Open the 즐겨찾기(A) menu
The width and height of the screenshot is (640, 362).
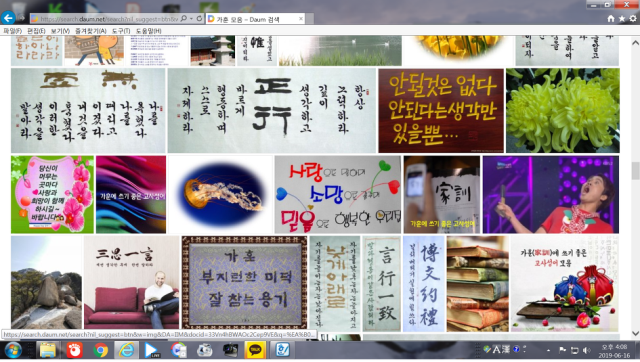(x=91, y=31)
